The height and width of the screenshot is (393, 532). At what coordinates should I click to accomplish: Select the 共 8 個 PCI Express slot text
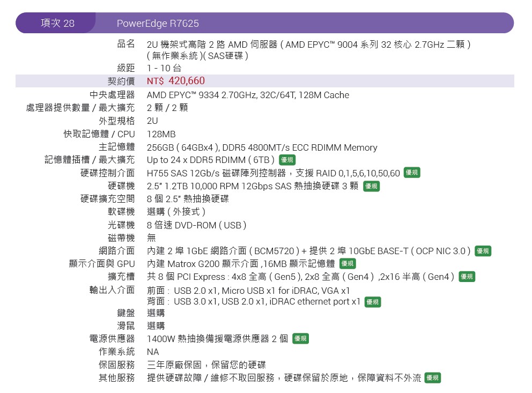click(301, 277)
